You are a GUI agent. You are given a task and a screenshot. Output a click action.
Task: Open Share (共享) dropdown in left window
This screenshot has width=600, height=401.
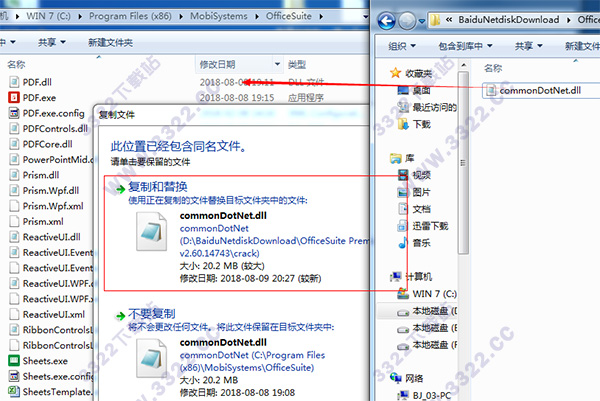click(x=52, y=42)
